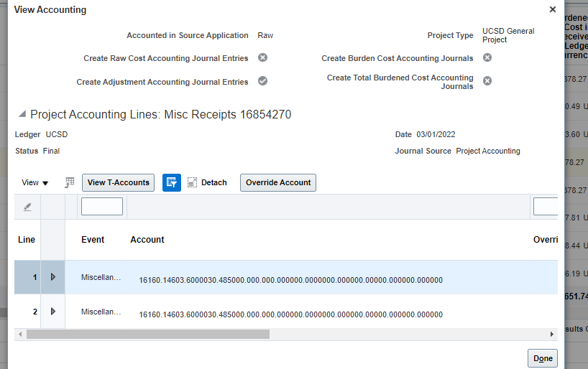Click Create Burden Cost Accounting status icon
This screenshot has height=369, width=588.
(487, 58)
